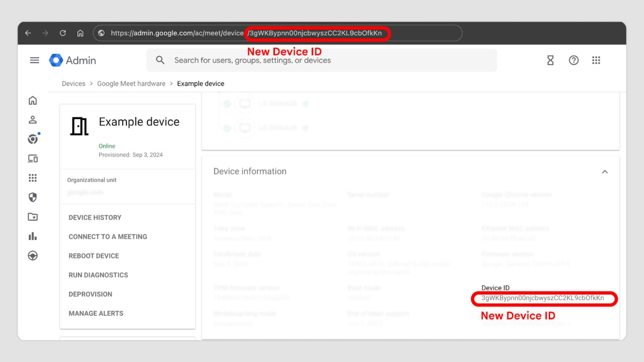This screenshot has height=362, width=644.
Task: Open Chrome browser icon in sidebar
Action: [x=33, y=139]
